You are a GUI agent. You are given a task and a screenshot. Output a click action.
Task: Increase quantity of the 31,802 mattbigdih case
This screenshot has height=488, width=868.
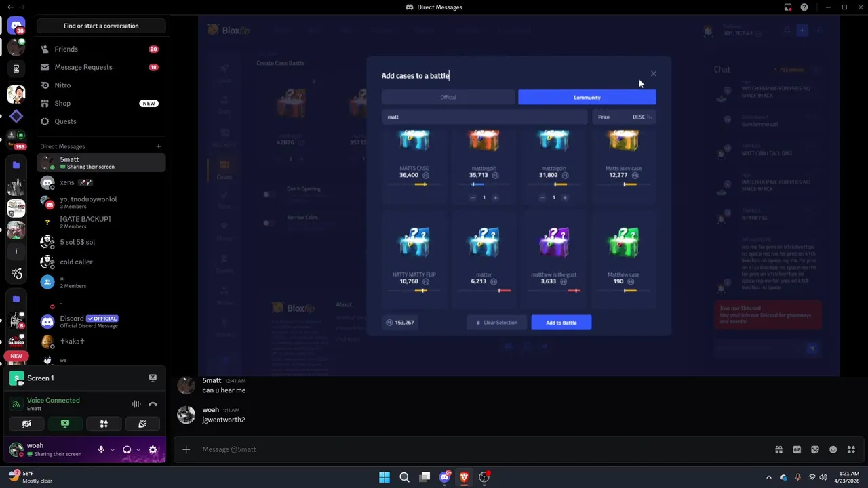(565, 197)
